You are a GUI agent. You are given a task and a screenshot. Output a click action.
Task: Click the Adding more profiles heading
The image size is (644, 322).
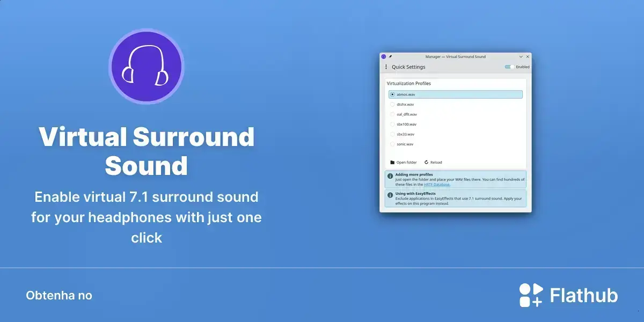point(414,174)
